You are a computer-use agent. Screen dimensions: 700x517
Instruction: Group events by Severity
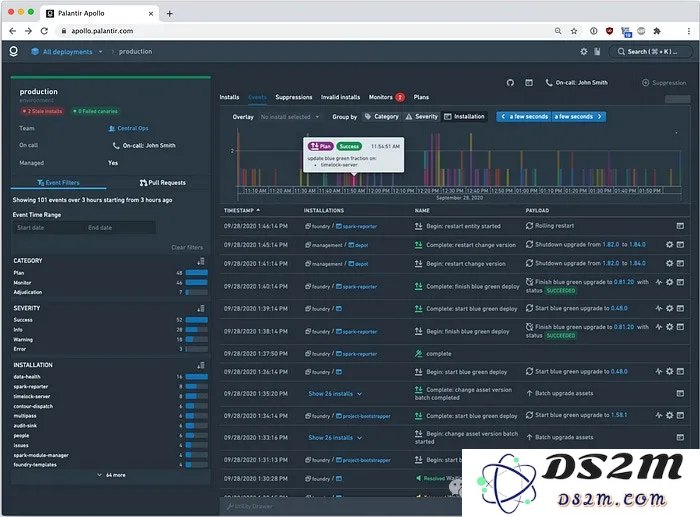[421, 117]
